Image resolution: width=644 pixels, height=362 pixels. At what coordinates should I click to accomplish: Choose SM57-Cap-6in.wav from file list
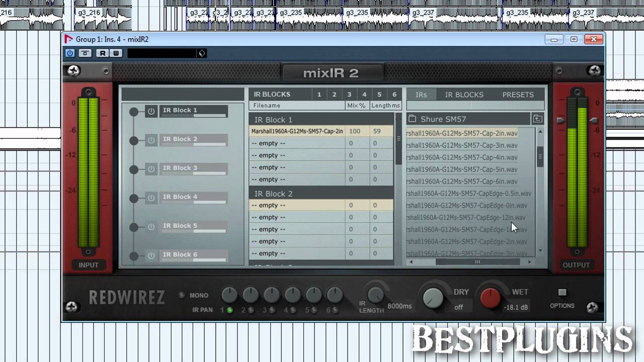click(x=462, y=182)
